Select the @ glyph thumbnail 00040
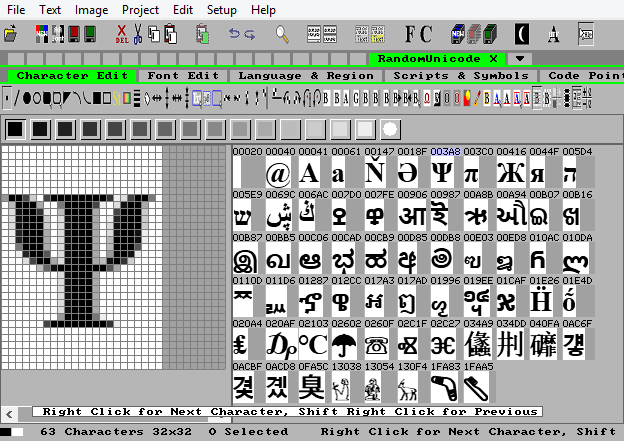 click(278, 173)
